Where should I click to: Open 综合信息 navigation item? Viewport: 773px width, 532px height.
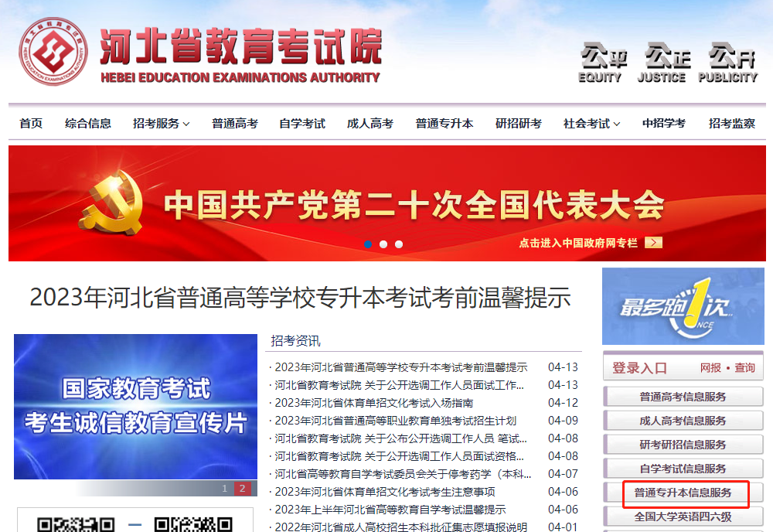pos(88,123)
